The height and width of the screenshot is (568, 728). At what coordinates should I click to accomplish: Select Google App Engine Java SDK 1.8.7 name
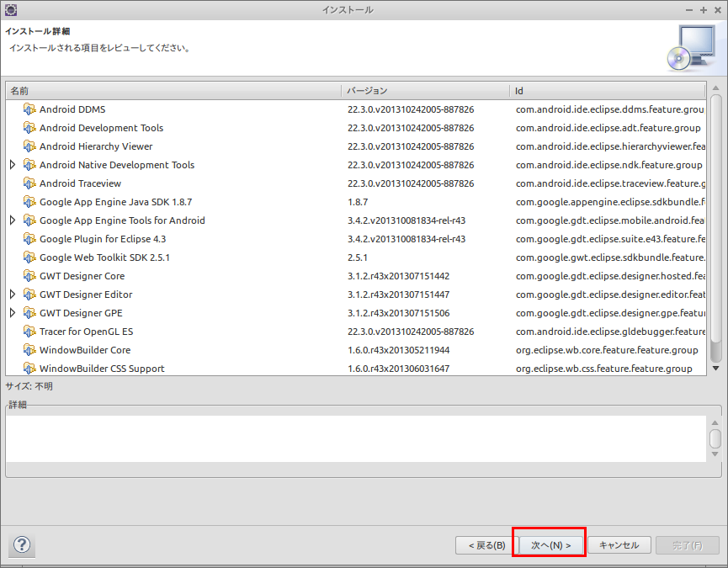point(115,202)
